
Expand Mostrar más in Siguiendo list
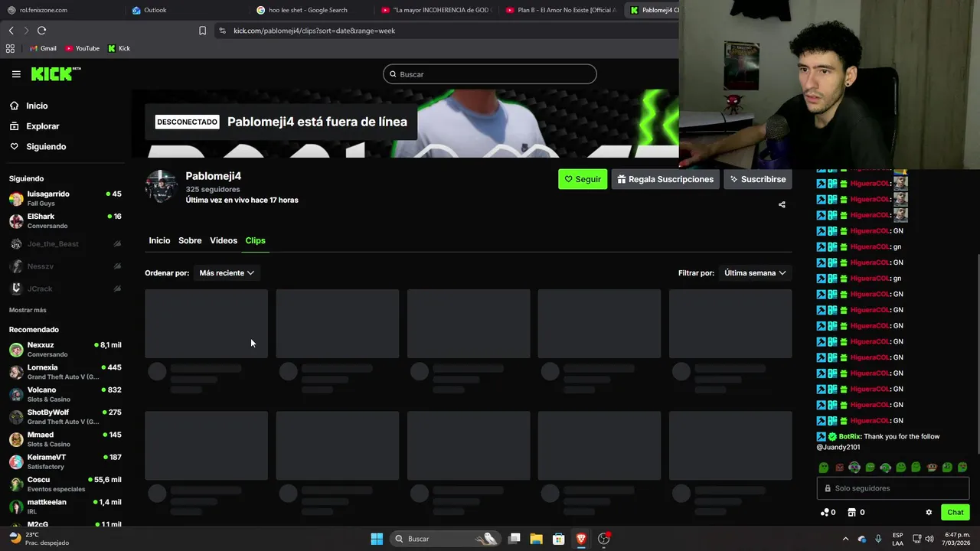coord(28,310)
